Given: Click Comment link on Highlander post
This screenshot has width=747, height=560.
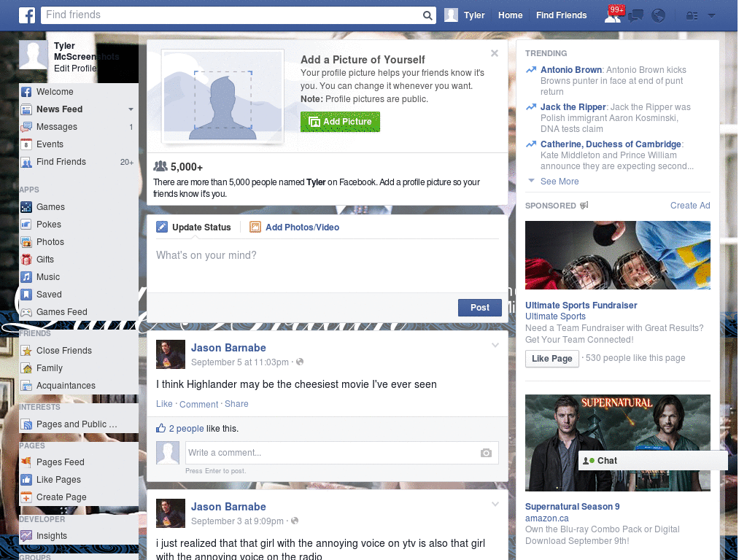Looking at the screenshot, I should 198,404.
